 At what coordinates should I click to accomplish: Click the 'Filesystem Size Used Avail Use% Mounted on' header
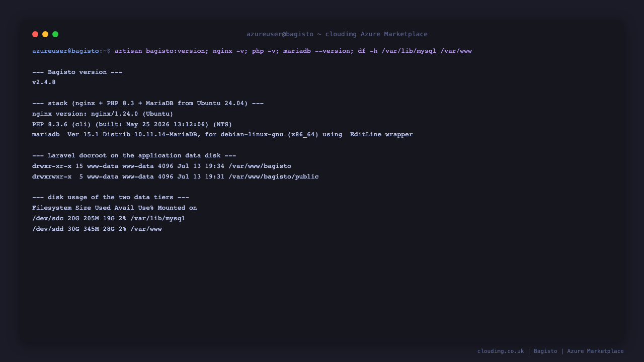[x=115, y=208]
